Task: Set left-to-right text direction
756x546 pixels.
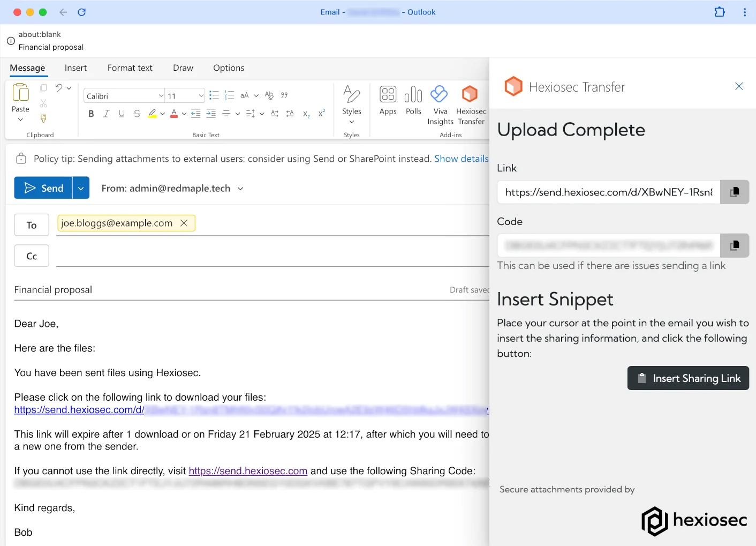Action: tap(275, 114)
